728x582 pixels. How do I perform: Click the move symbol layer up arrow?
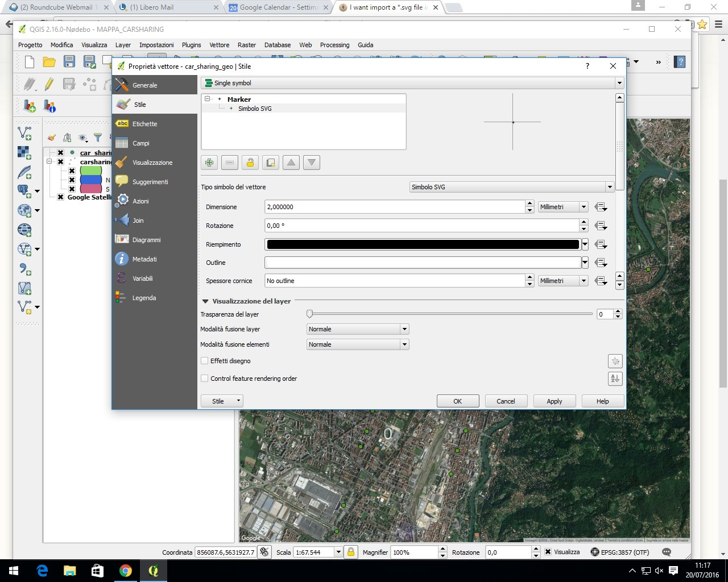pyautogui.click(x=291, y=163)
